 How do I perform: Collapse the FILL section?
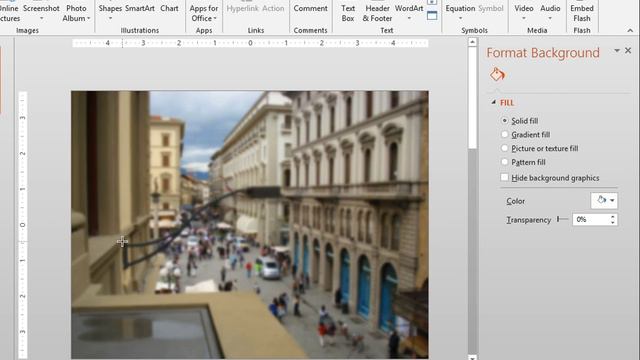click(x=493, y=102)
